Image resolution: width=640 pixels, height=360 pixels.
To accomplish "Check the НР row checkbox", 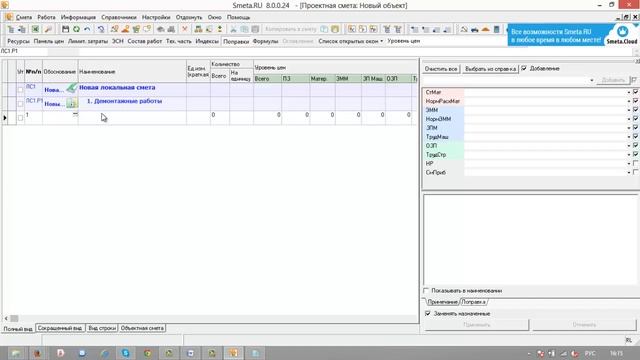I will tap(636, 163).
